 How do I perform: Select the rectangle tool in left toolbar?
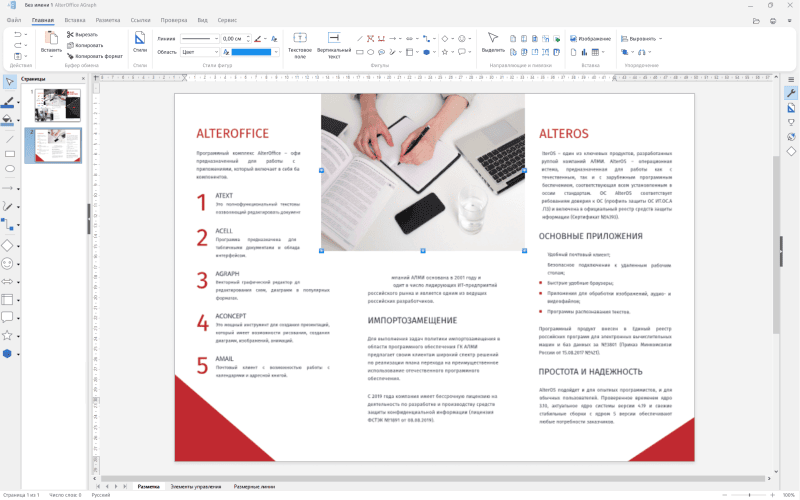tap(9, 154)
